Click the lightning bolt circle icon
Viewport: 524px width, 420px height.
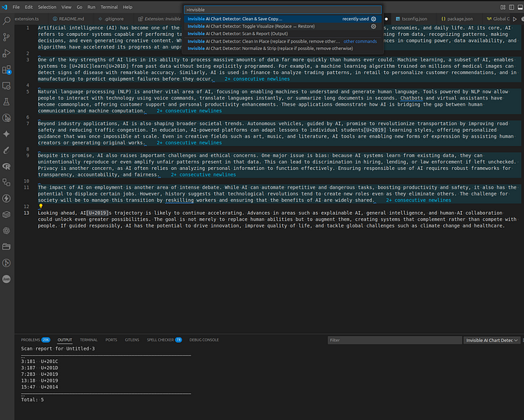6,198
